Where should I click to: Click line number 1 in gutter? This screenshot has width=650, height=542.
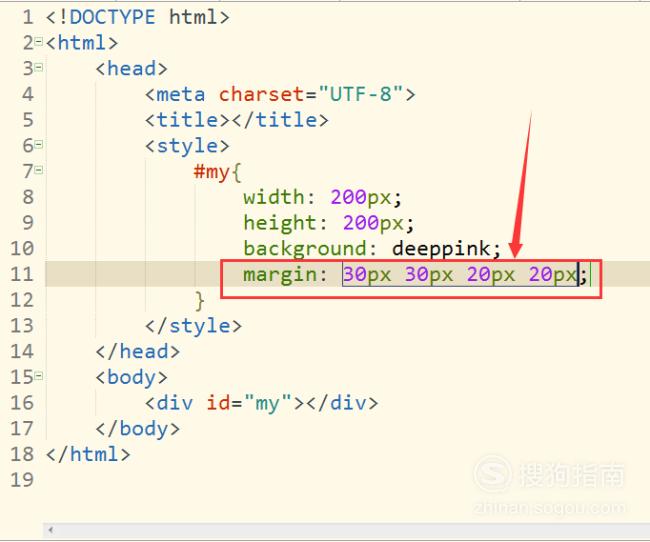pyautogui.click(x=28, y=17)
